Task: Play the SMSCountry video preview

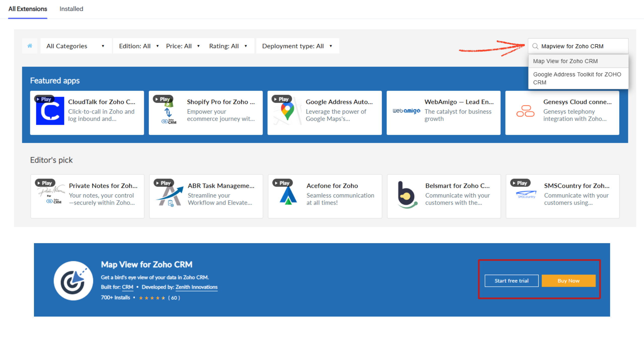Action: (x=520, y=183)
